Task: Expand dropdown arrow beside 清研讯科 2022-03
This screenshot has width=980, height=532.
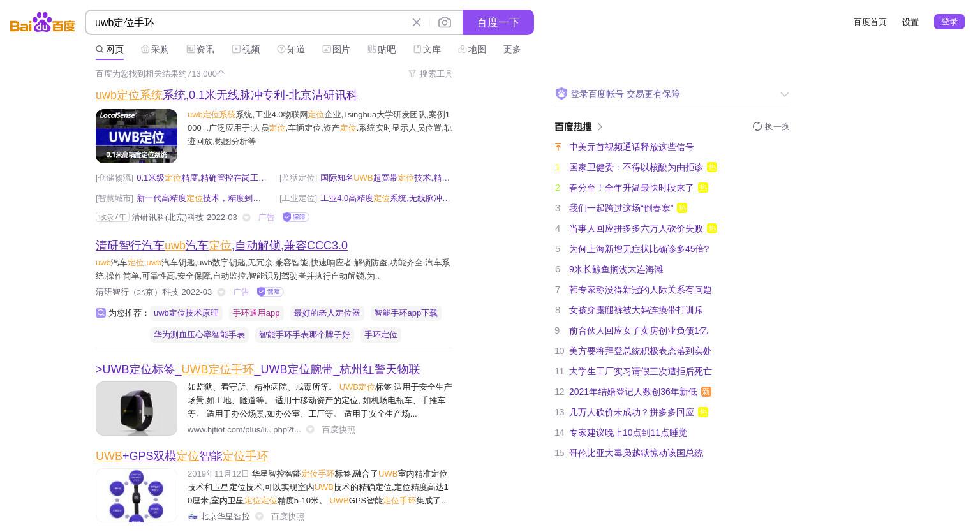Action: (x=246, y=218)
